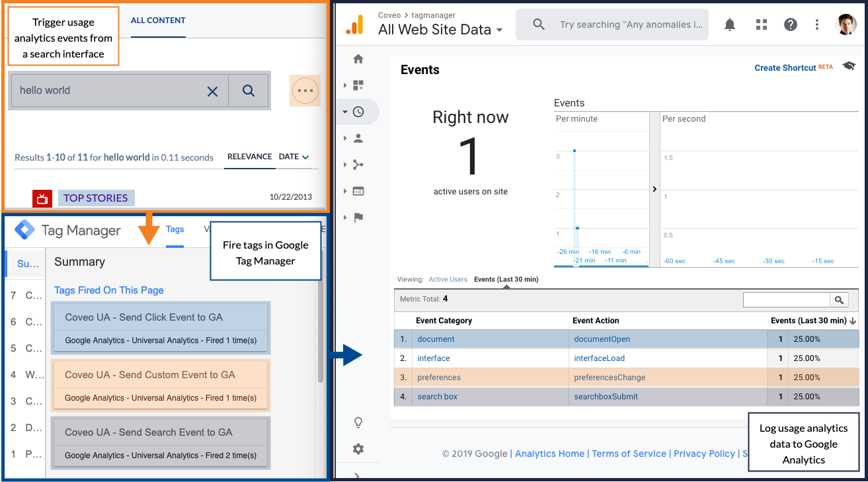Open Behavior icon in sidebar
Screen dimensions: 868x482
(x=358, y=191)
